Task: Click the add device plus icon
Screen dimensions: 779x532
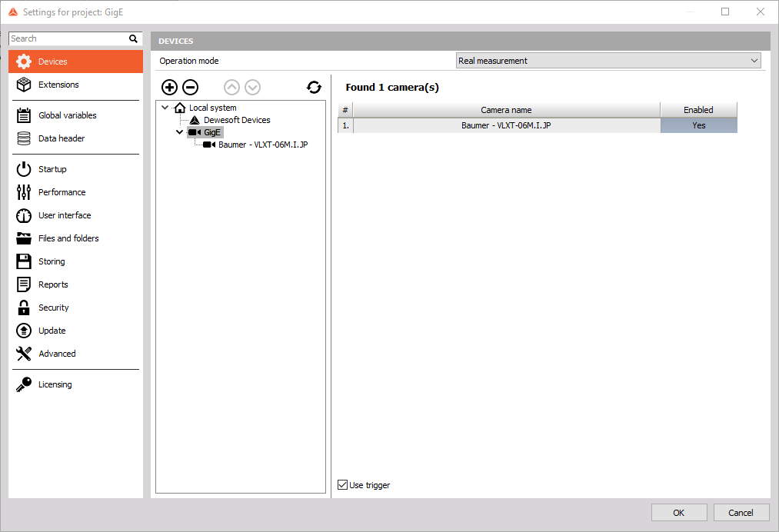Action: point(169,88)
